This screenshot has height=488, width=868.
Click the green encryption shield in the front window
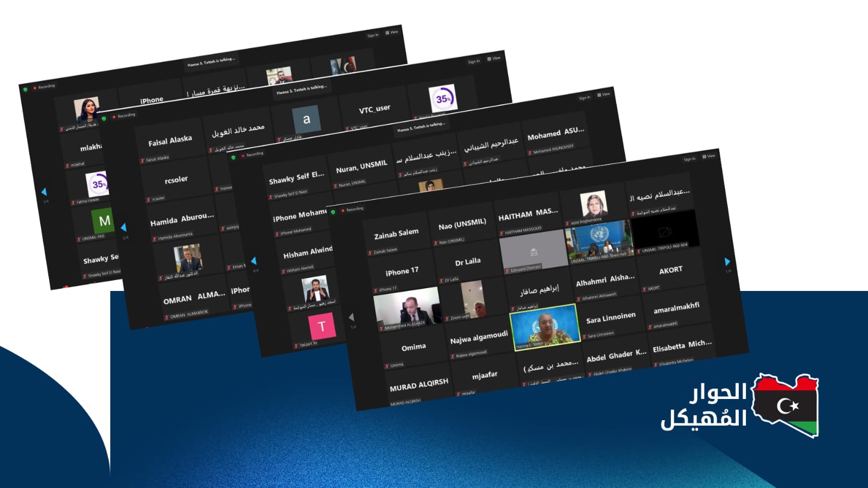click(333, 212)
